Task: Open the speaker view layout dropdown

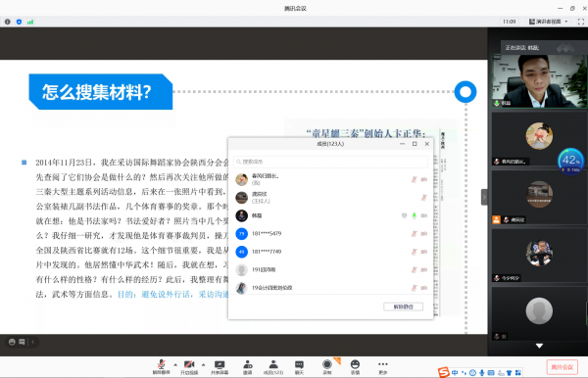Action: tap(548, 22)
